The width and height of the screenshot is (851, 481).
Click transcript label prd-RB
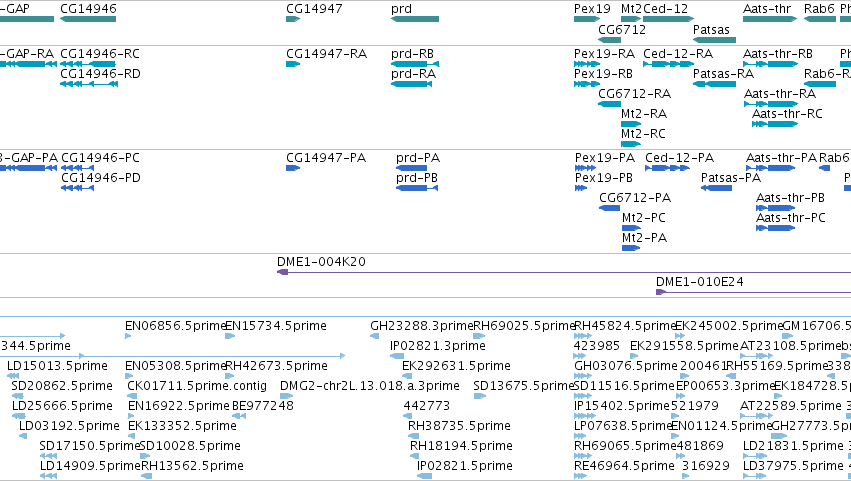pyautogui.click(x=412, y=54)
